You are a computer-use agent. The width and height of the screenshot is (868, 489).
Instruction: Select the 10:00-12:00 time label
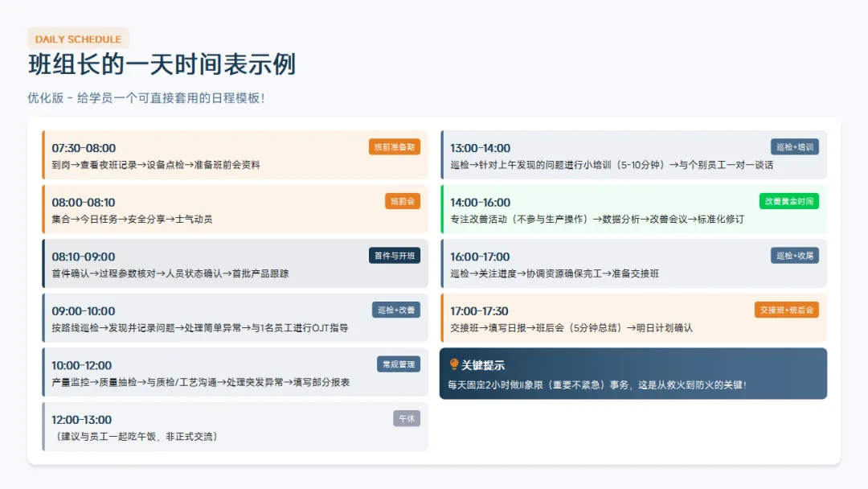click(81, 365)
